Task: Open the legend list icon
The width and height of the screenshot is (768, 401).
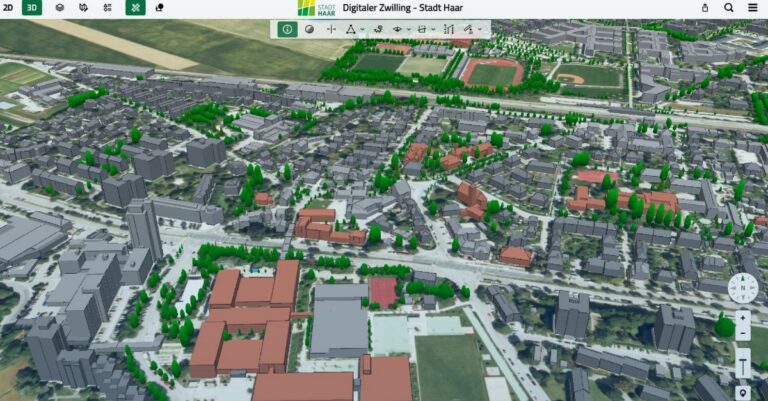Action: pyautogui.click(x=108, y=8)
